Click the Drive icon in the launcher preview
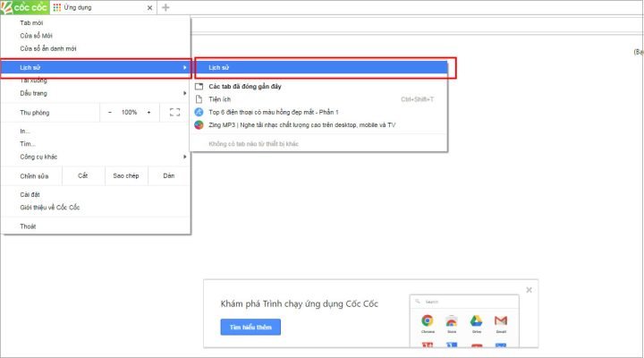Screen dimensions: 644x358 click(x=477, y=320)
